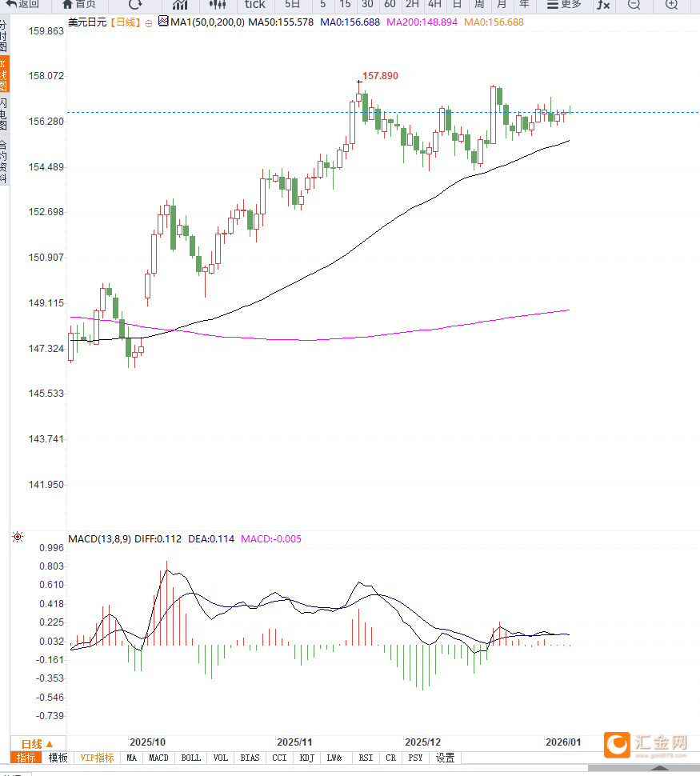Click the red sun icon beside MACD panel

18,537
